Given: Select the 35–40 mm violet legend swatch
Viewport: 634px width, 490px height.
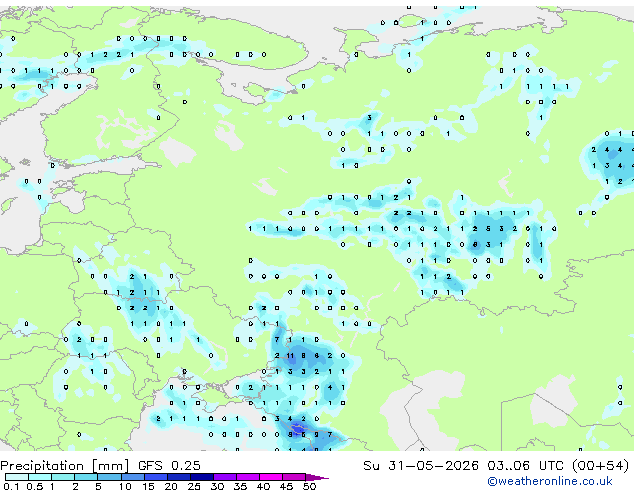Looking at the screenshot, I should click(248, 477).
